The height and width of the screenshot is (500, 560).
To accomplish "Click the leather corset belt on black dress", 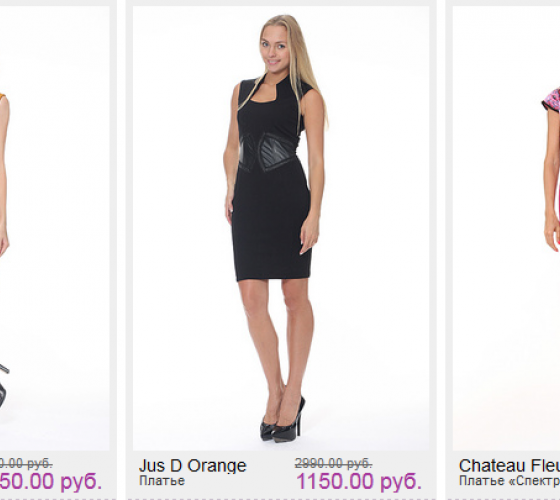I will point(268,152).
